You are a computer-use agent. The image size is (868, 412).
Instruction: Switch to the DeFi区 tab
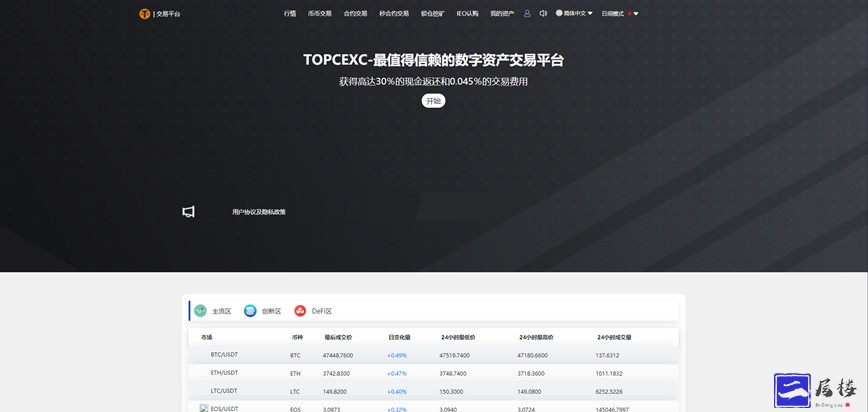pos(321,311)
